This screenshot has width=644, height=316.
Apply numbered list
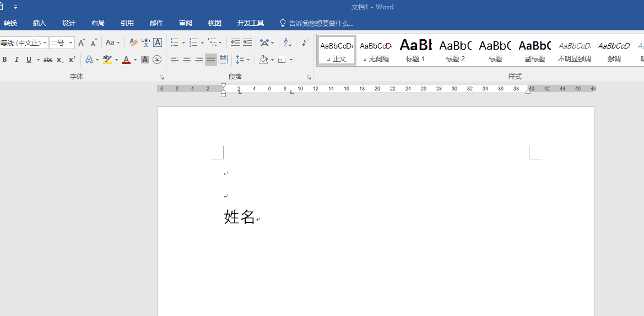point(193,42)
